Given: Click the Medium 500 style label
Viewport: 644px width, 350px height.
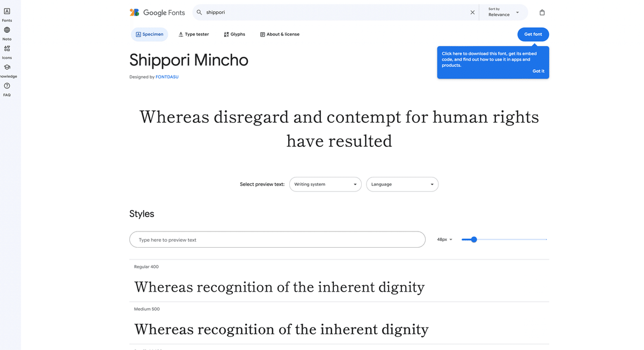Looking at the screenshot, I should coord(147,309).
